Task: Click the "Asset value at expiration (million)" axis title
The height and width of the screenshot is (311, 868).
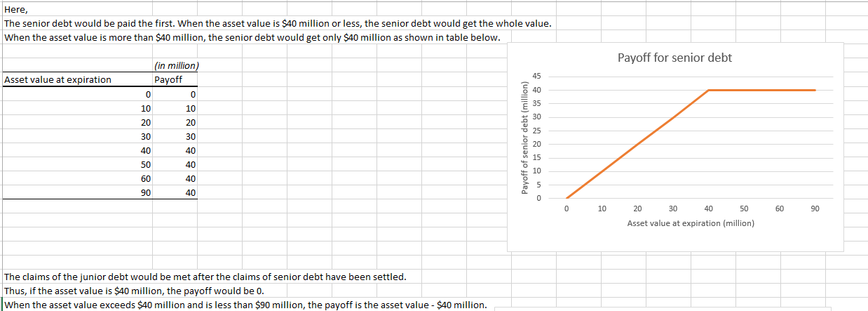Action: tap(690, 223)
